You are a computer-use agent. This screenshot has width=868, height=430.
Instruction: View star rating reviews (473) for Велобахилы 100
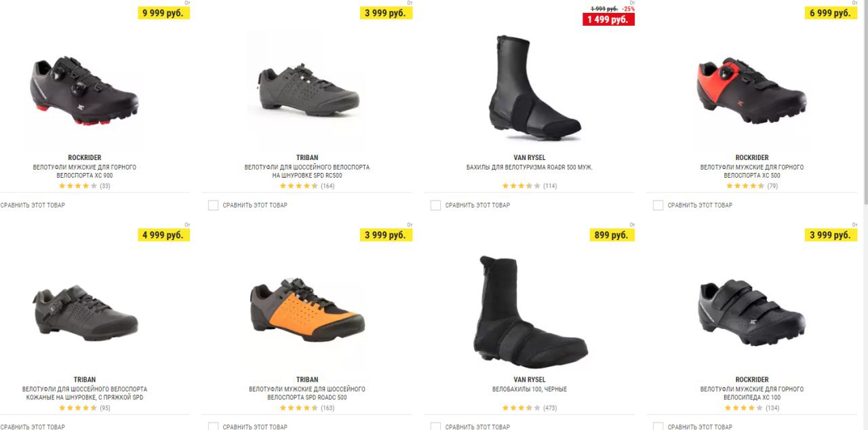click(530, 408)
